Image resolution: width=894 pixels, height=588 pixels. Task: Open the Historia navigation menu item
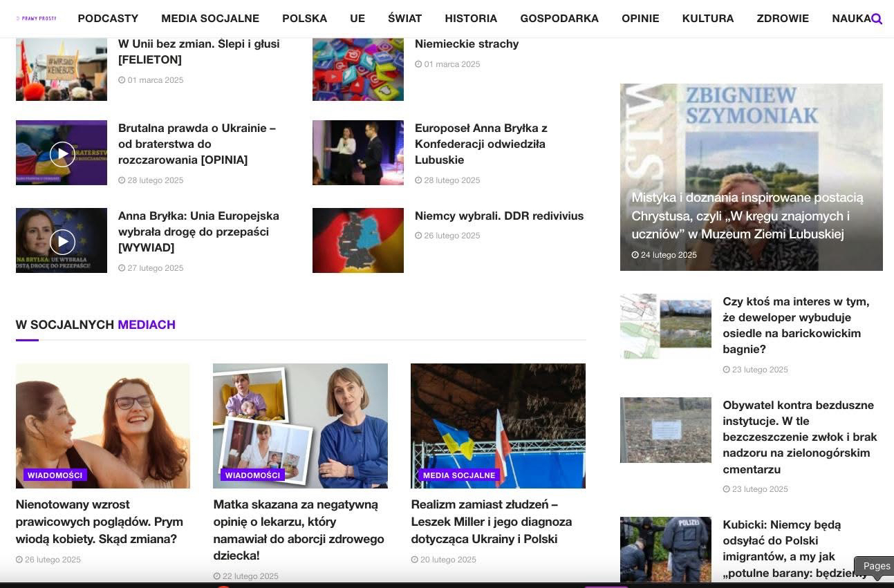tap(470, 19)
